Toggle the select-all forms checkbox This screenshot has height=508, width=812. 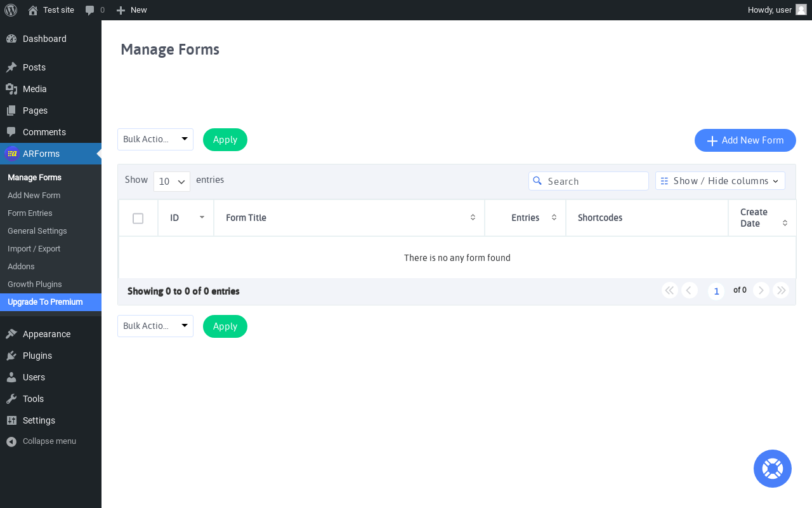(x=138, y=218)
